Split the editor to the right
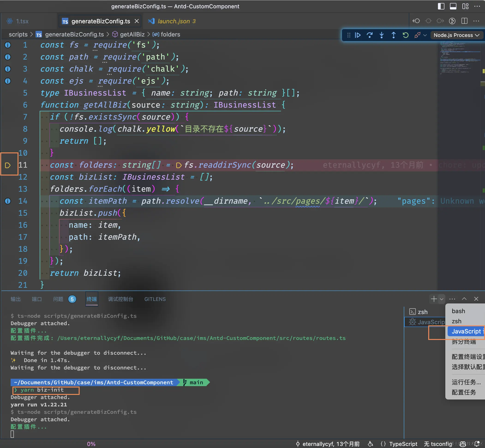This screenshot has width=485, height=448. click(464, 21)
